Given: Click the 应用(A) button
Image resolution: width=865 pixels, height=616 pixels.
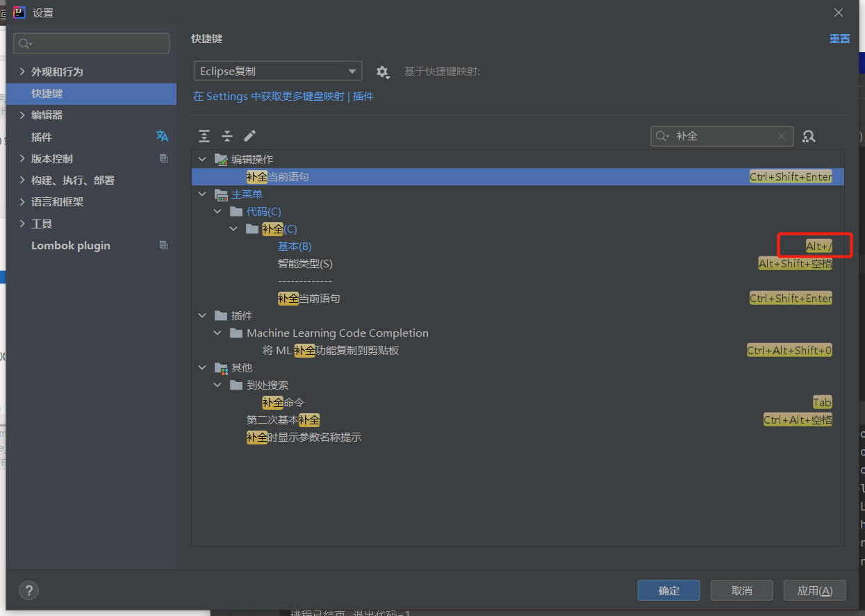Looking at the screenshot, I should [x=814, y=590].
